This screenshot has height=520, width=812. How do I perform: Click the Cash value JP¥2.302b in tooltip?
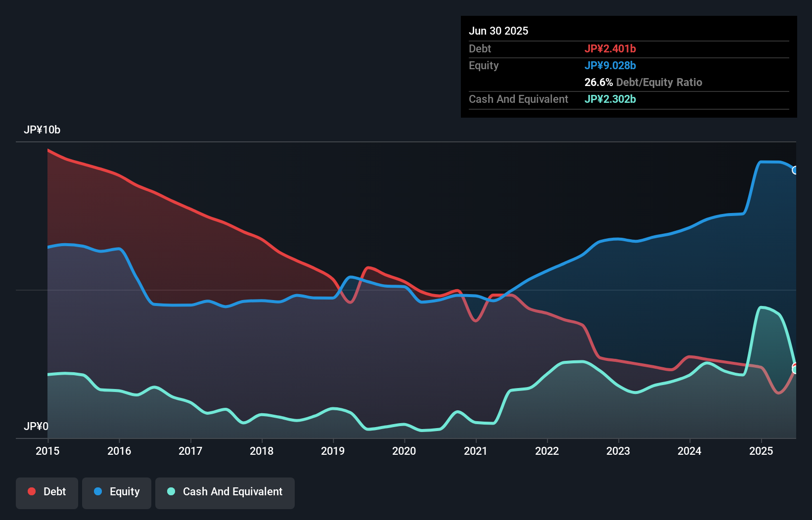tap(610, 99)
